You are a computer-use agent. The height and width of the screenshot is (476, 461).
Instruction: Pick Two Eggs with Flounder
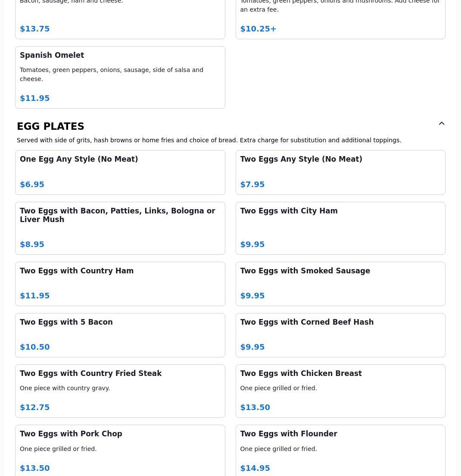(x=340, y=450)
